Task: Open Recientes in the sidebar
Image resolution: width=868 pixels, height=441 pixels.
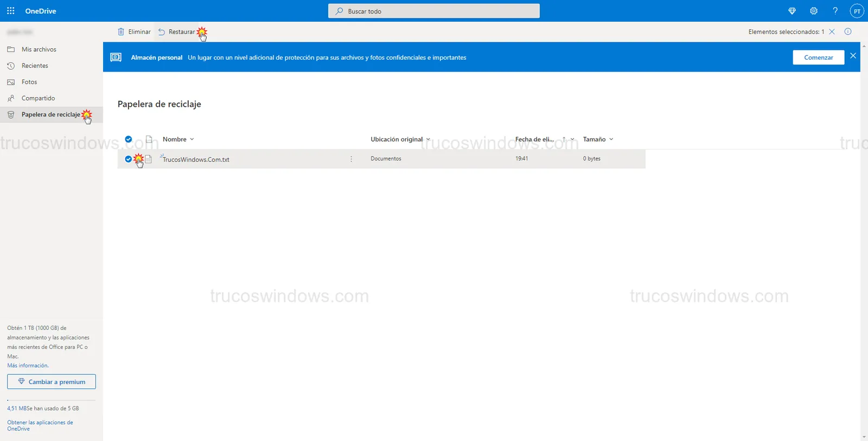Action: [x=35, y=66]
